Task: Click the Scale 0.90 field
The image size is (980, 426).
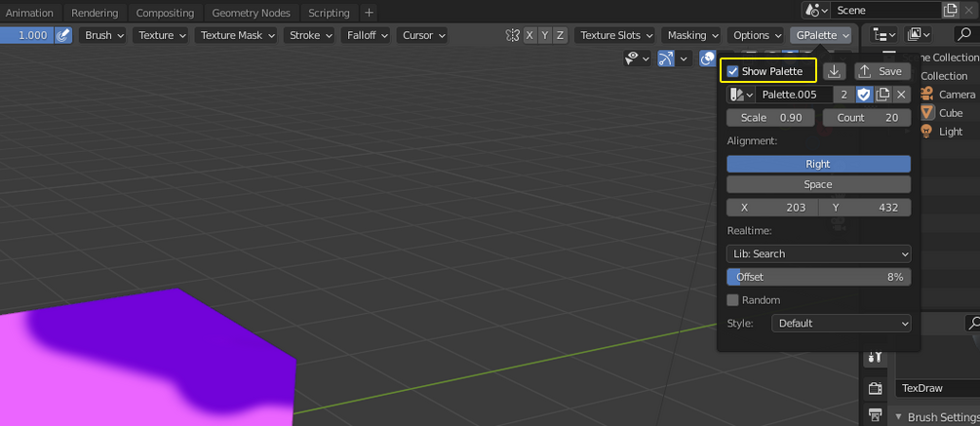Action: pyautogui.click(x=770, y=118)
